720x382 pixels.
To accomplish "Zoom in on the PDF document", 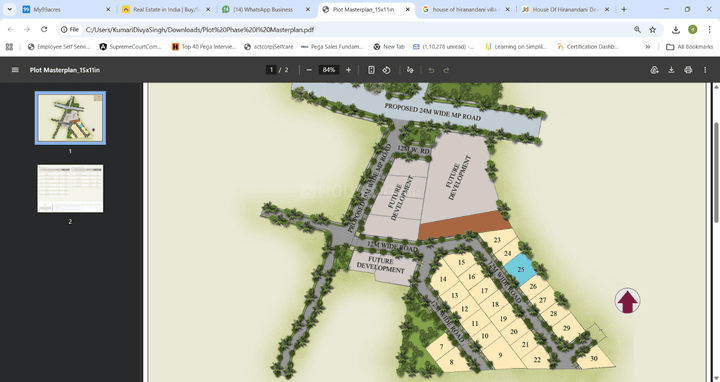I will (349, 70).
